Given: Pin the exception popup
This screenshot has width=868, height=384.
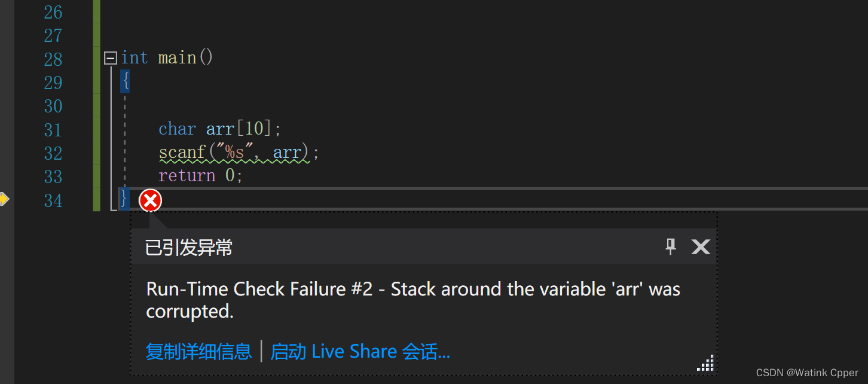Looking at the screenshot, I should click(x=671, y=246).
